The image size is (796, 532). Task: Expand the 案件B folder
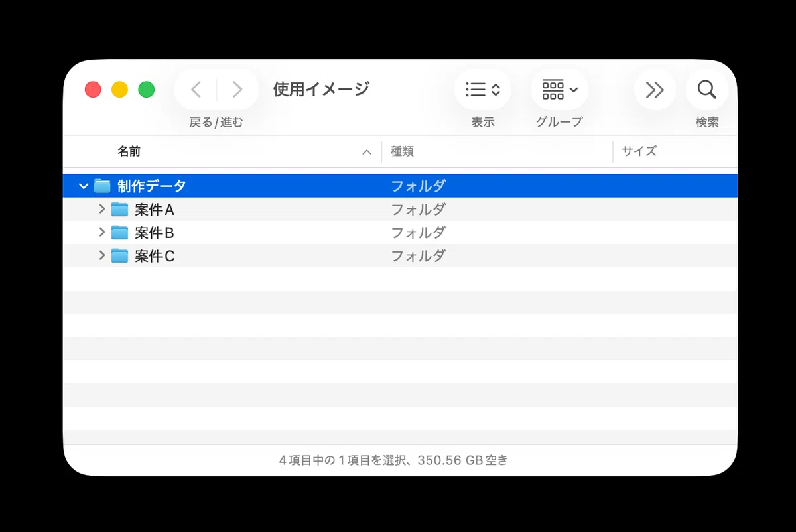(x=101, y=232)
